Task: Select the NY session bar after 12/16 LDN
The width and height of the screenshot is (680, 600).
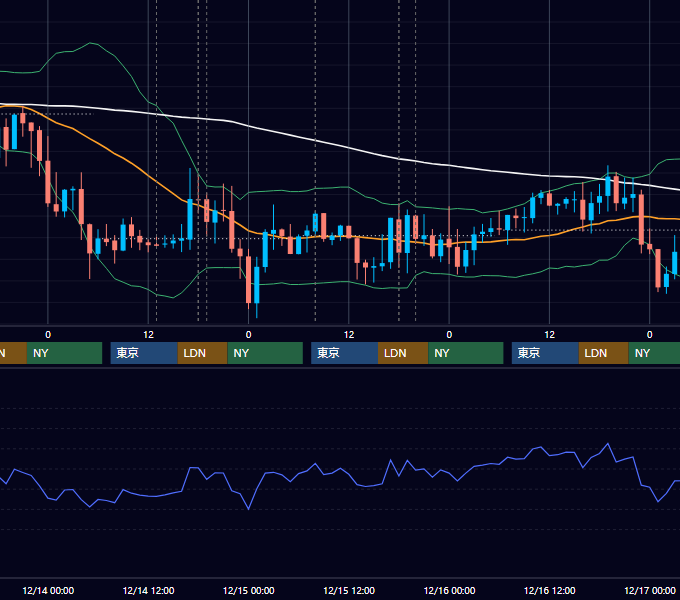Action: tap(654, 353)
